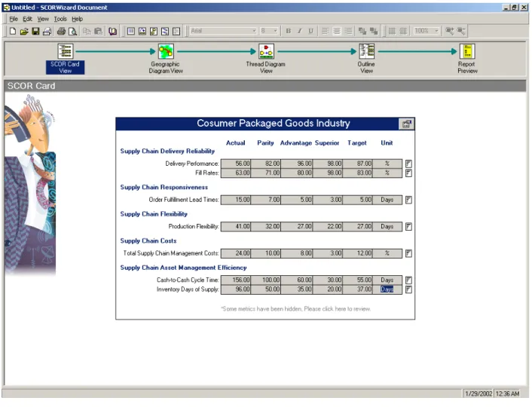Click the highlighted Days unit for Inventory
Viewport: 532px width, 407px height.
point(387,289)
